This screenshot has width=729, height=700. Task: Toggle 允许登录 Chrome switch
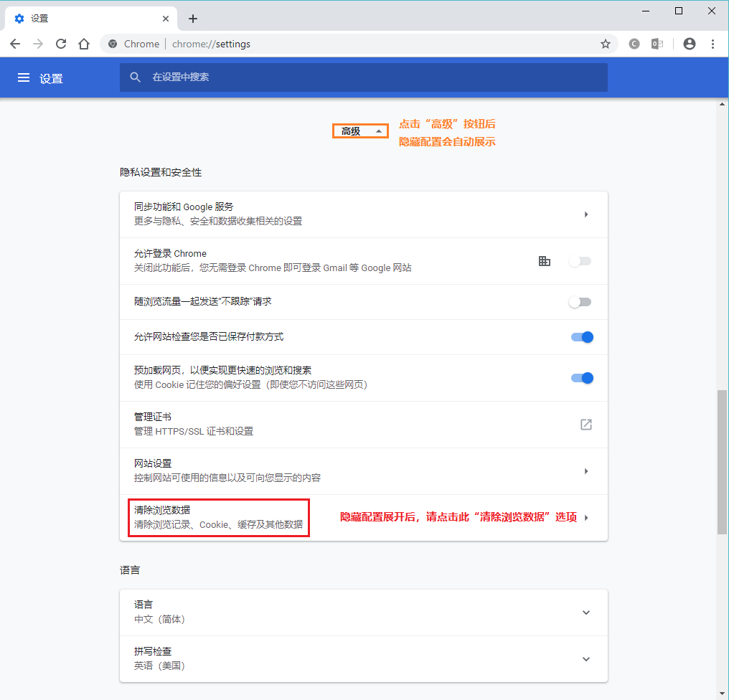coord(580,261)
